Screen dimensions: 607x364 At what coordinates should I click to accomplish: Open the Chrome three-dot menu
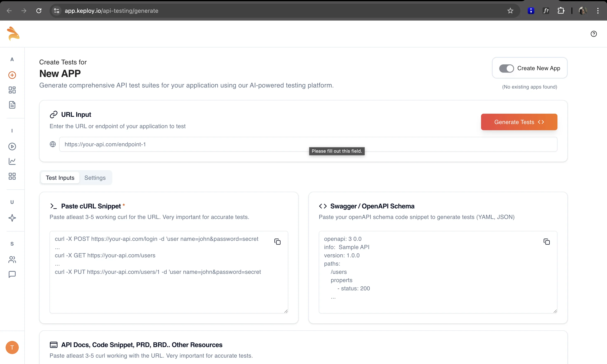tap(598, 11)
